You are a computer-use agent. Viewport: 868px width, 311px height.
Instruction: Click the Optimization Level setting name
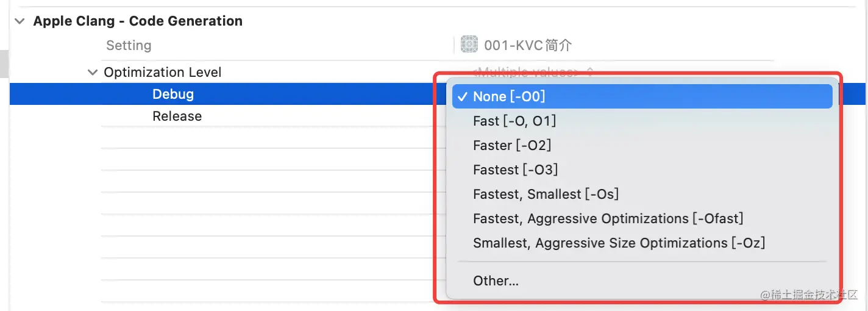pyautogui.click(x=162, y=73)
